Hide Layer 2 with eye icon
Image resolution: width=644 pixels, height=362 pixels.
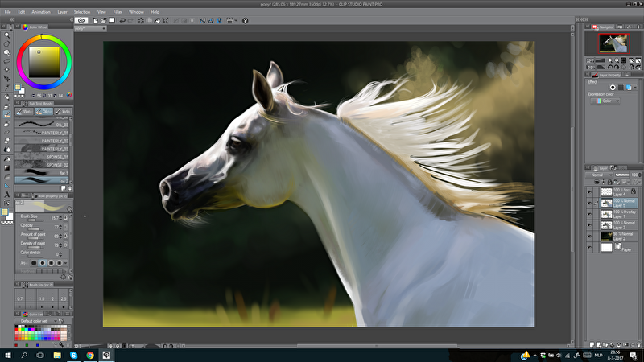click(x=589, y=237)
